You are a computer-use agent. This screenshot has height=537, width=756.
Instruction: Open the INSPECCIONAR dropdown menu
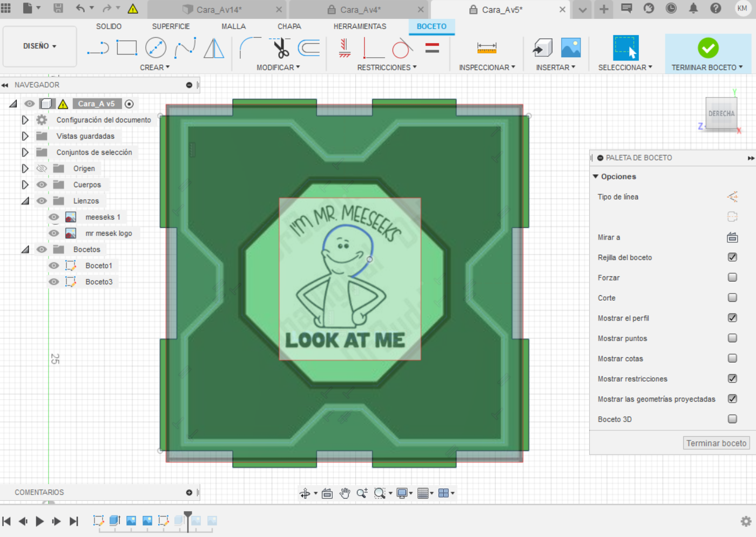click(487, 67)
